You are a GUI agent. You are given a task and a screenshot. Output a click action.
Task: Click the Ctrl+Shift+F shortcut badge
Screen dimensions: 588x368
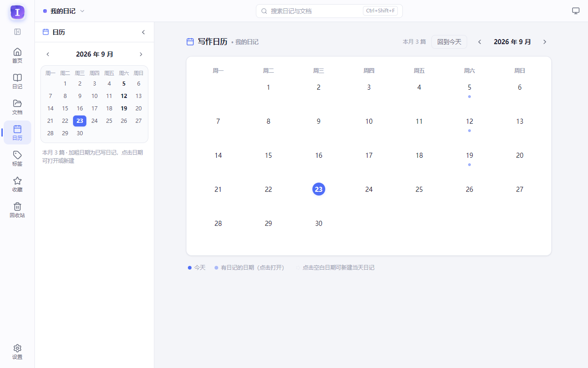pos(380,11)
